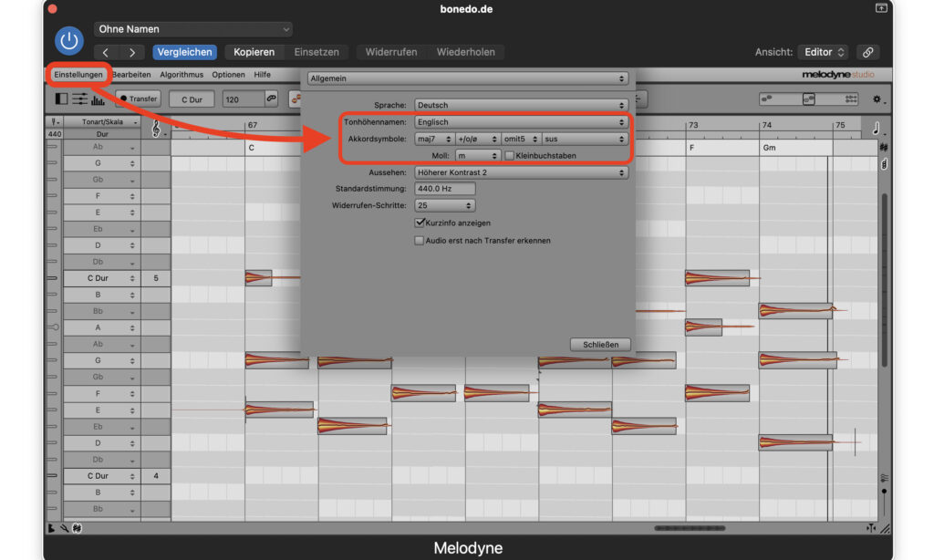934x560 pixels.
Task: Click the Einsetzen button
Action: pyautogui.click(x=317, y=52)
